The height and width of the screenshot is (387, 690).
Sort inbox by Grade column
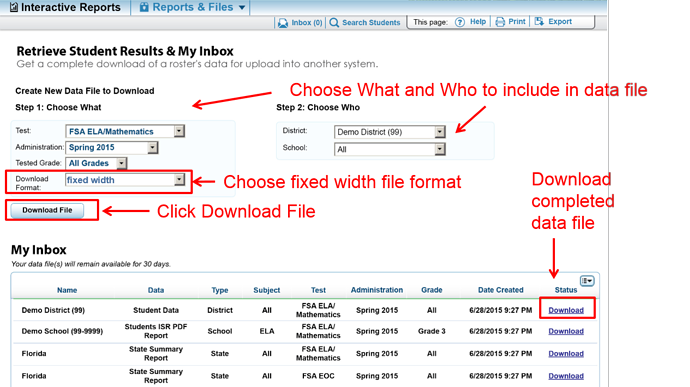[432, 290]
